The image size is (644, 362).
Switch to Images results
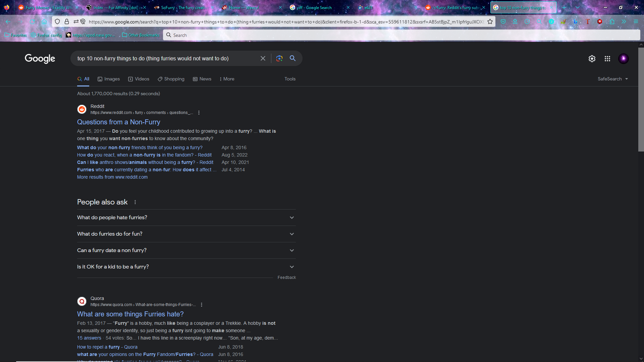tap(109, 79)
